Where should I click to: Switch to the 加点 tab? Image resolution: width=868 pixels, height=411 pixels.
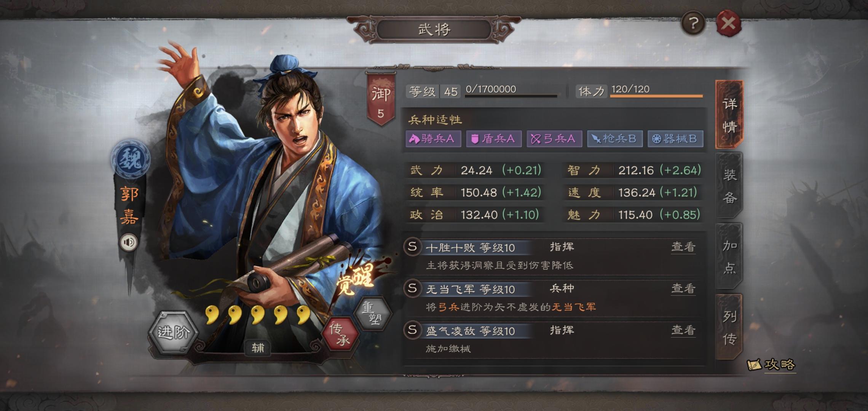(729, 256)
